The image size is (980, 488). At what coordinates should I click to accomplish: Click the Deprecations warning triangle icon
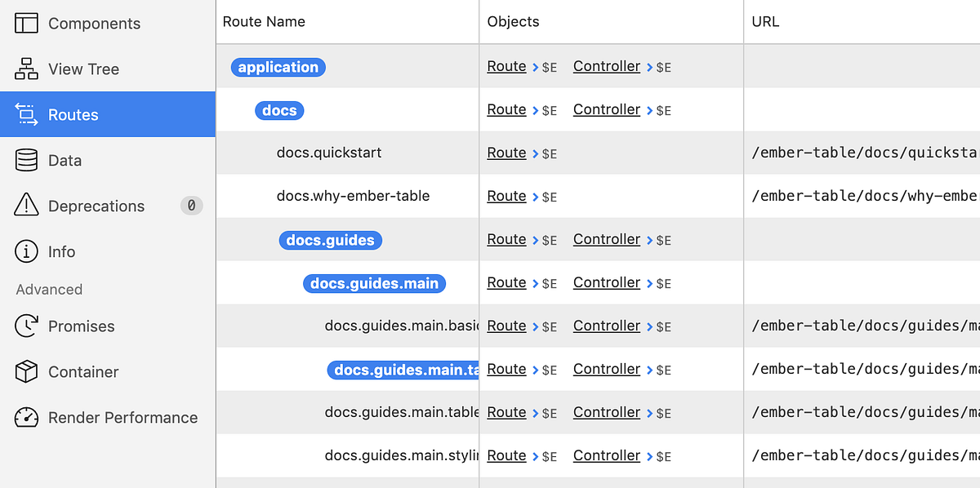(25, 206)
